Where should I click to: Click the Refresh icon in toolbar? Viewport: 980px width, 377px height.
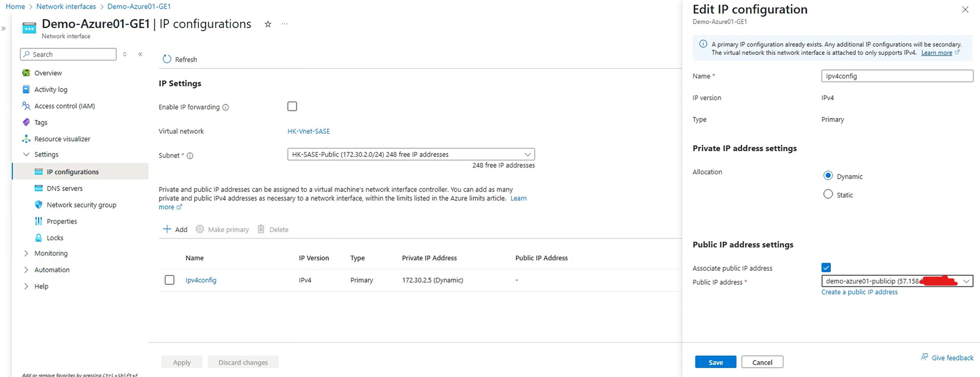pos(167,59)
